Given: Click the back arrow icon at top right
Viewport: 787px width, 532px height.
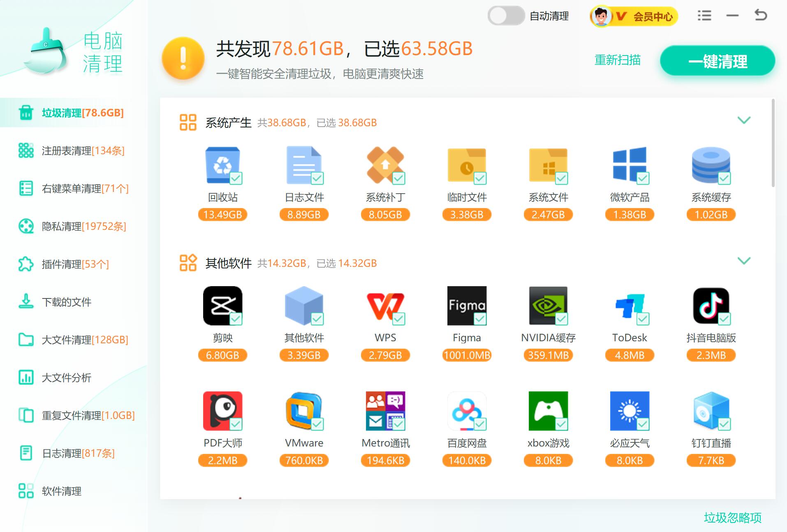Looking at the screenshot, I should 760,15.
